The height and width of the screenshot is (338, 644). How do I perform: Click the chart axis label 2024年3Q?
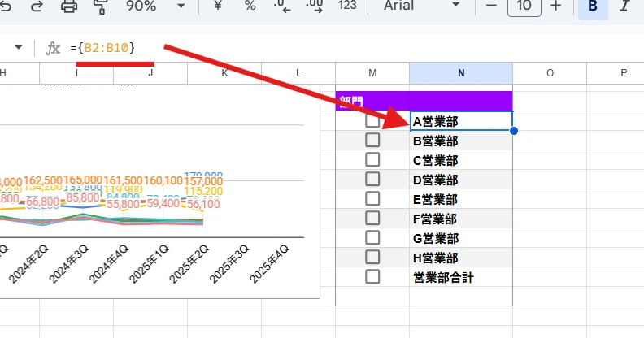pos(68,263)
